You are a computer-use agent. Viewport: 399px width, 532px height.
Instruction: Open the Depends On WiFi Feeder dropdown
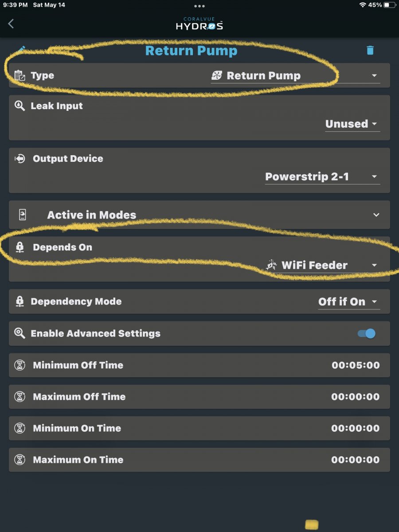pos(322,266)
